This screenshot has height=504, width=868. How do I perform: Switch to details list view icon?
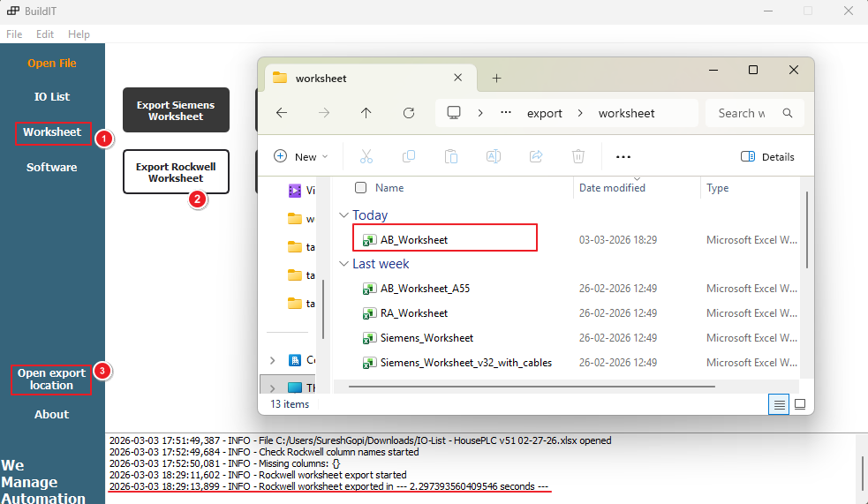point(779,405)
